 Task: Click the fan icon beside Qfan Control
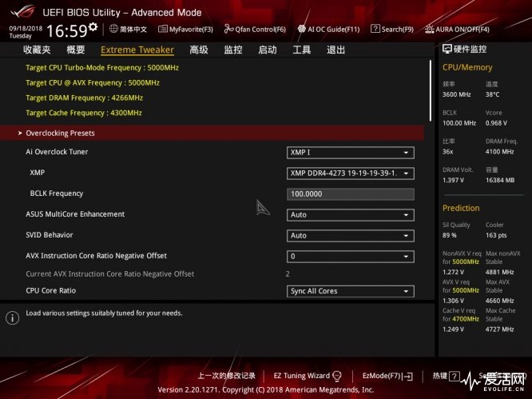click(x=228, y=30)
